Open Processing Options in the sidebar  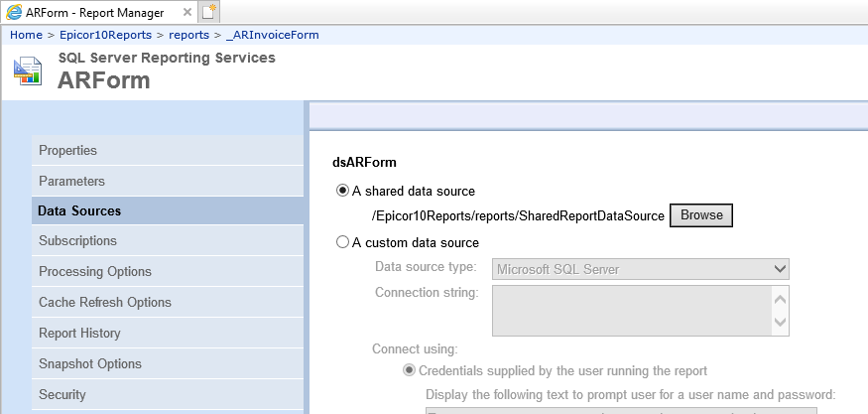168,272
